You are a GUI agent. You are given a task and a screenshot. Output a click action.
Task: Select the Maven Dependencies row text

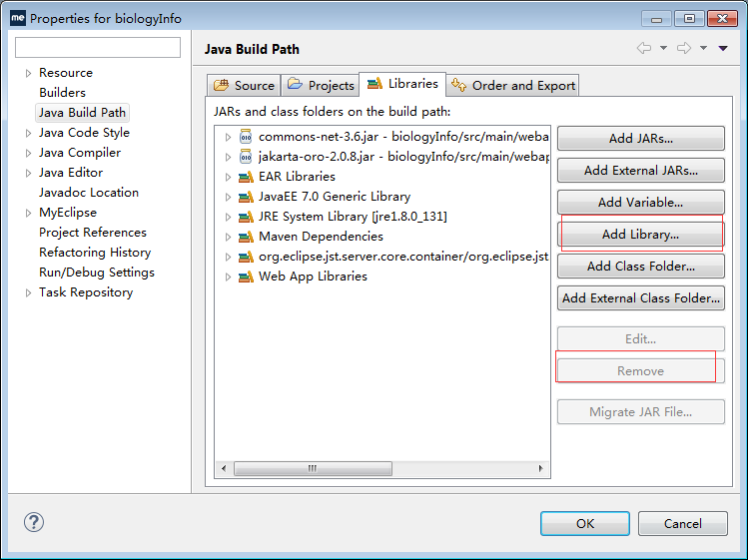[x=321, y=237]
